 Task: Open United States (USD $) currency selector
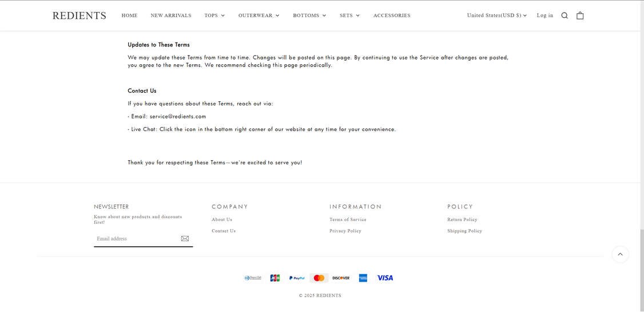click(x=496, y=15)
